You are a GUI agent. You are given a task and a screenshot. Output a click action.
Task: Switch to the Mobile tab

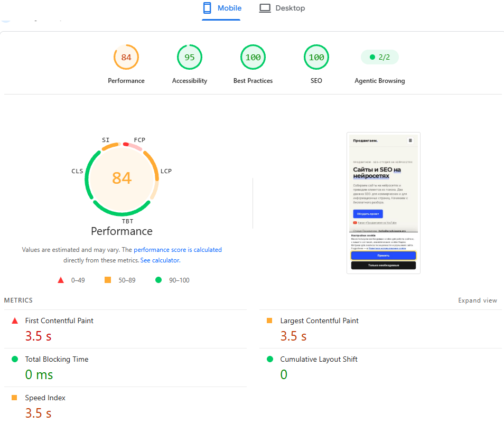221,8
